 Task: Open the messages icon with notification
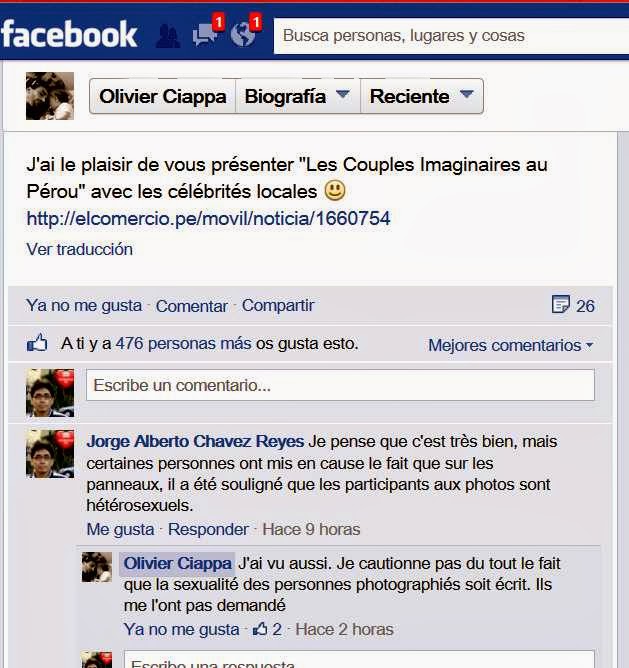click(x=208, y=32)
